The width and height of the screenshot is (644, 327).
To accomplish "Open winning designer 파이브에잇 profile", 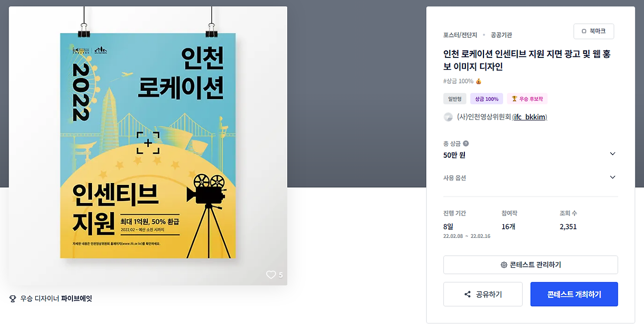I will point(76,298).
